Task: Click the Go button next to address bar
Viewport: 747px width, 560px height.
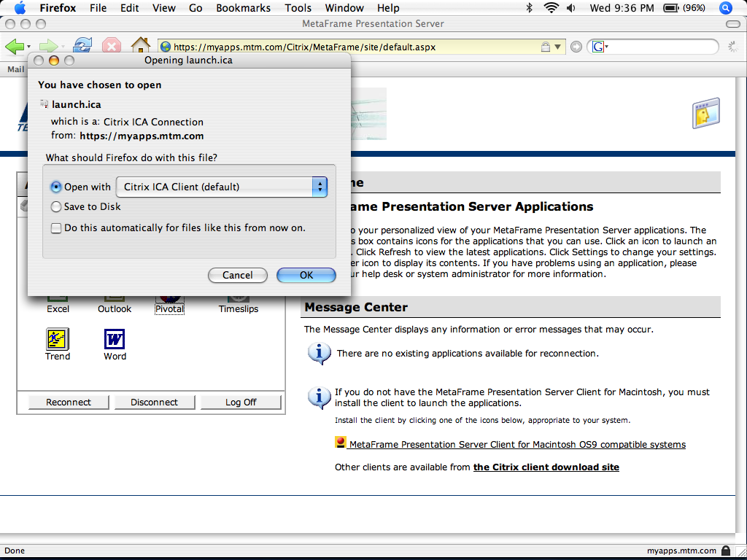Action: [x=576, y=47]
